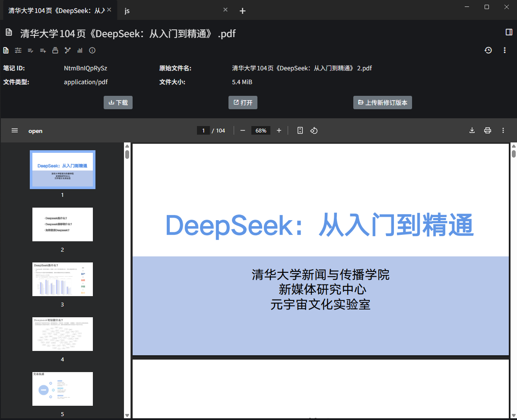
Task: Toggle the PDF thumbnail sidebar menu
Action: pyautogui.click(x=15, y=130)
